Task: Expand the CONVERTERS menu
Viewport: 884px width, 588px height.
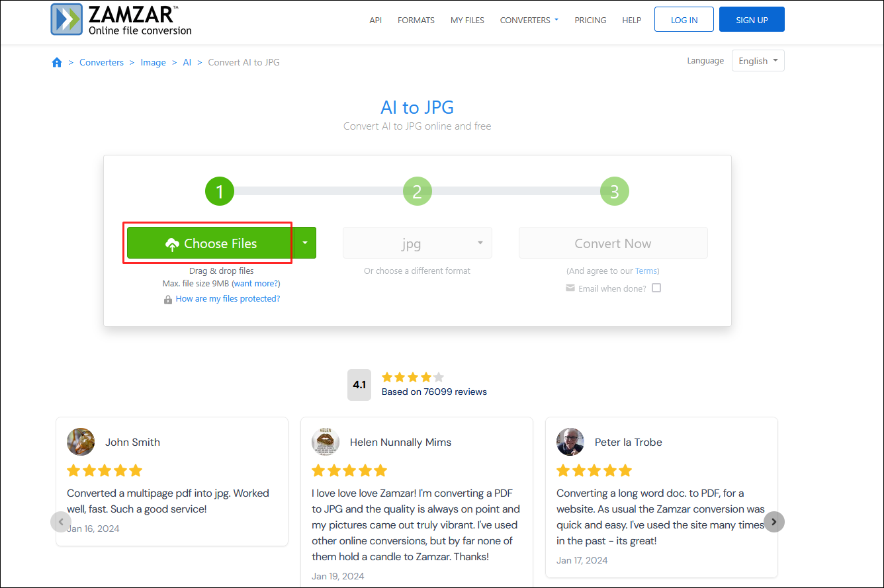Action: click(529, 21)
